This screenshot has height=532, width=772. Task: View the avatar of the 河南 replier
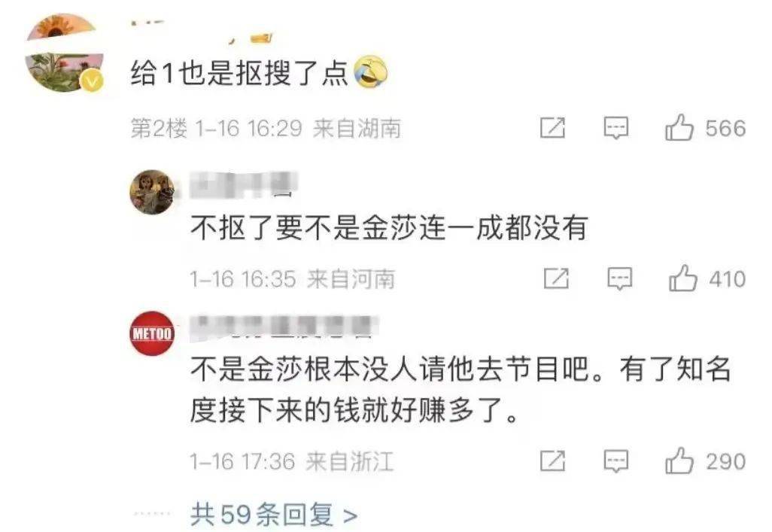pos(152,192)
